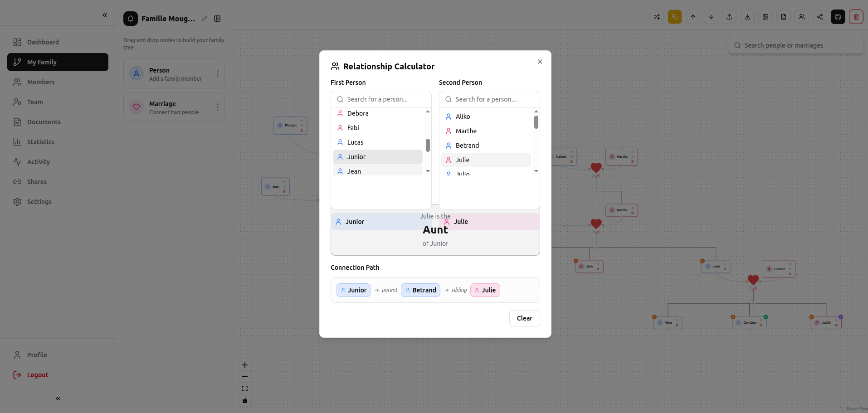Viewport: 868px width, 413px height.
Task: Select Fabi in First Person list
Action: [x=378, y=128]
